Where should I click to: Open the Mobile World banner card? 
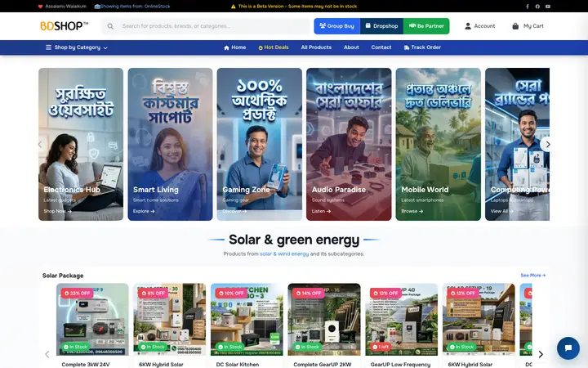pos(438,144)
